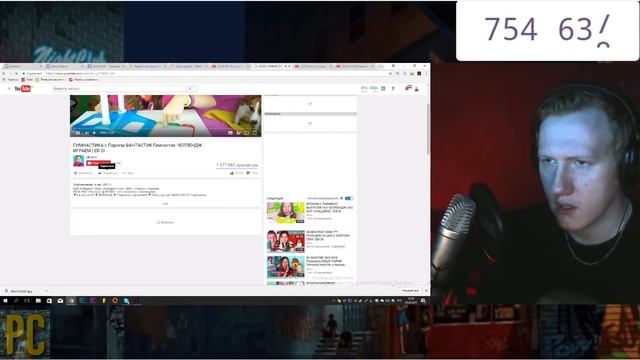Open the Windows Start menu
The height and width of the screenshot is (360, 640).
(5, 301)
